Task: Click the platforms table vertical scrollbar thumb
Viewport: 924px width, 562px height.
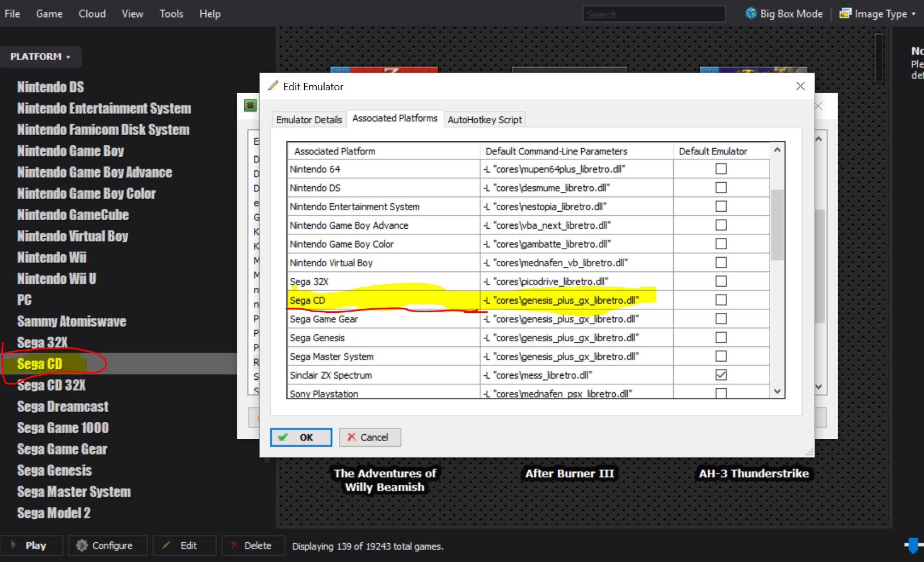Action: click(778, 224)
